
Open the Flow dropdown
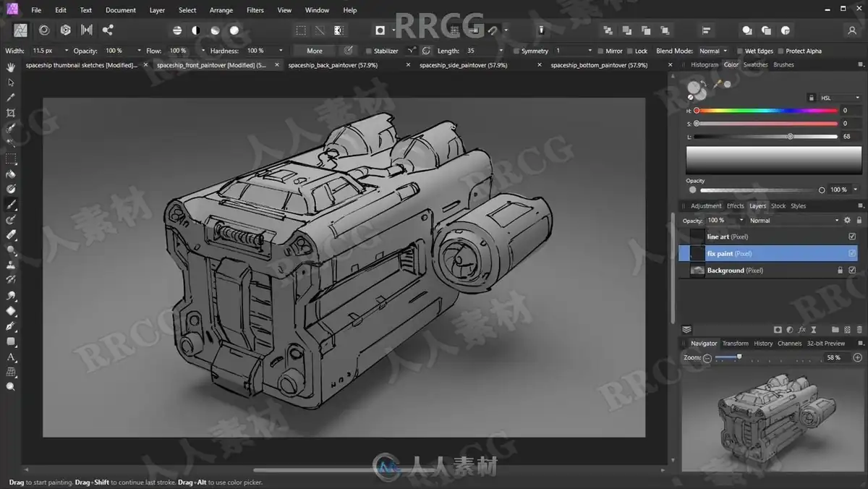203,51
